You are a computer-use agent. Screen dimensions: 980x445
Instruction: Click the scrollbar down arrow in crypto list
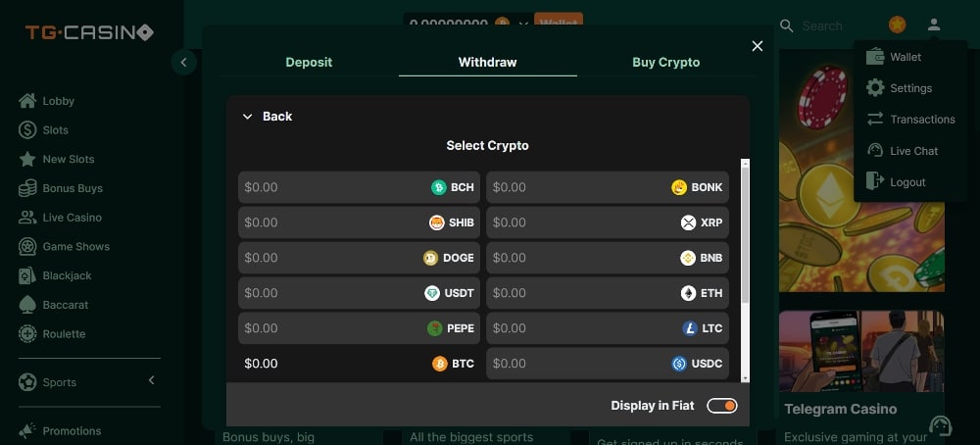(745, 378)
